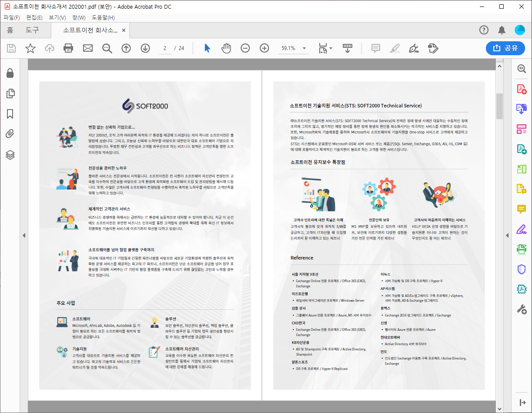The height and width of the screenshot is (413, 532).
Task: Close the 소프트이천 회사소... document tab
Action: 124,30
